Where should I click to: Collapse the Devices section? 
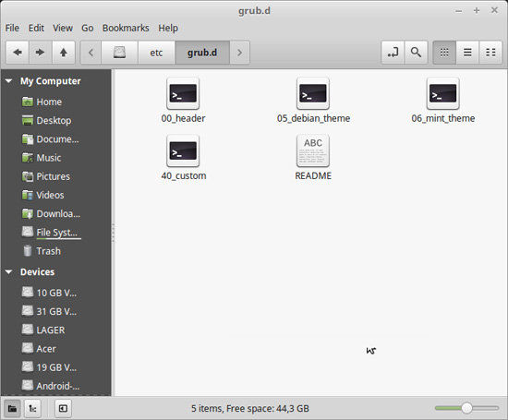[x=9, y=272]
